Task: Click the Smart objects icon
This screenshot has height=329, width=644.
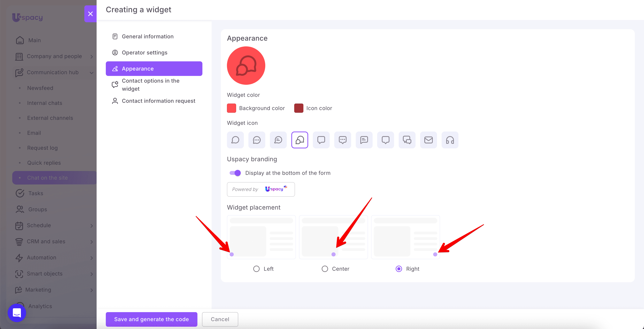Action: [x=19, y=274]
